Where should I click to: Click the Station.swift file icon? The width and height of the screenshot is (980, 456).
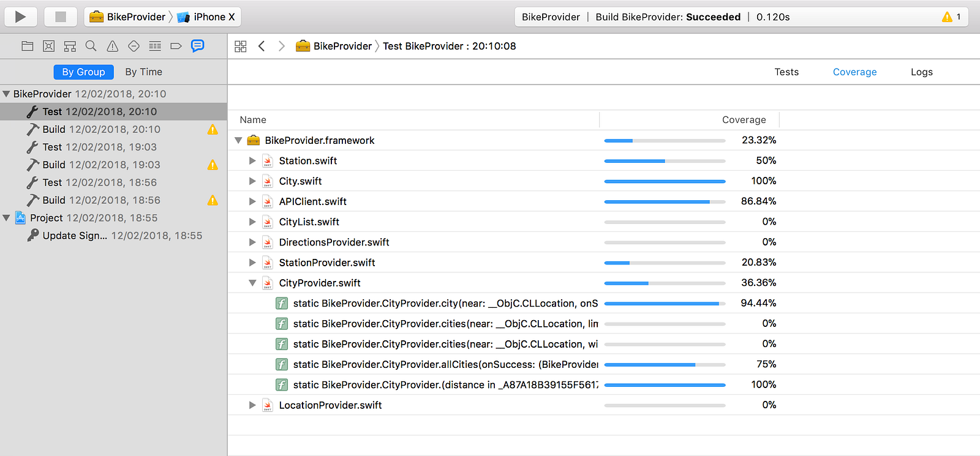(x=268, y=161)
